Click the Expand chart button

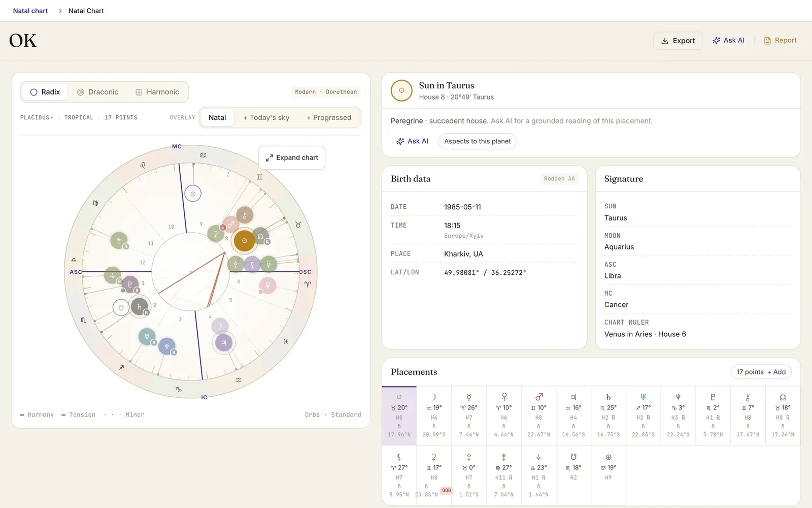pyautogui.click(x=292, y=157)
